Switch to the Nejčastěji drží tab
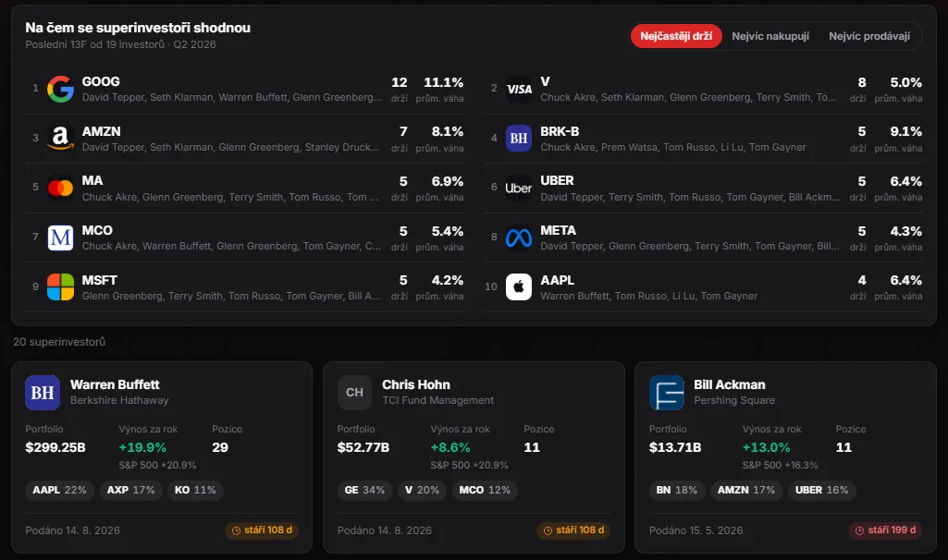The height and width of the screenshot is (560, 948). click(x=676, y=36)
